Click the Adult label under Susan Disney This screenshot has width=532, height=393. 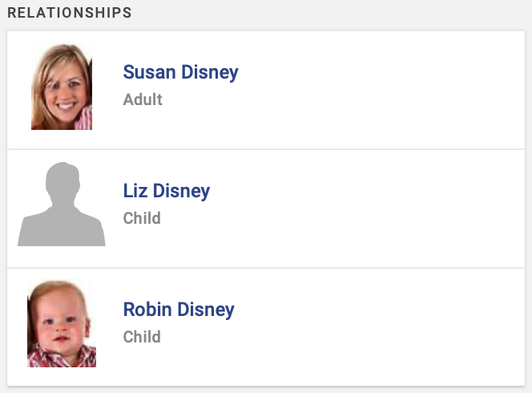[143, 99]
